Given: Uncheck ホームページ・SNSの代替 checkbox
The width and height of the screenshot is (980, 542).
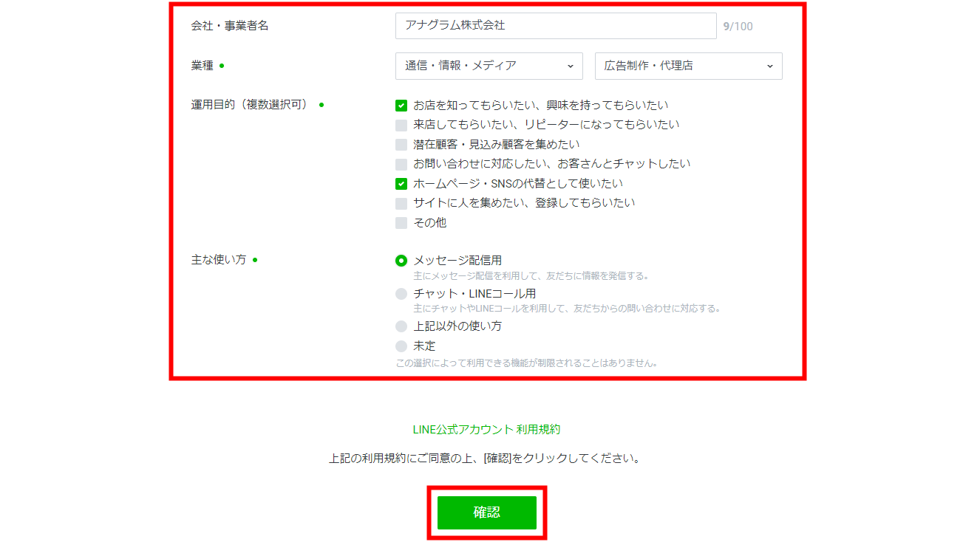Looking at the screenshot, I should point(401,184).
